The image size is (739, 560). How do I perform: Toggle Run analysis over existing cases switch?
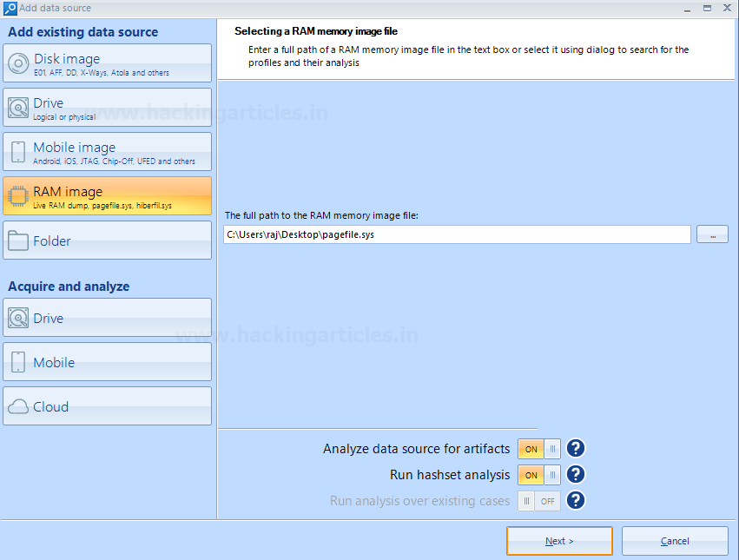click(x=539, y=501)
